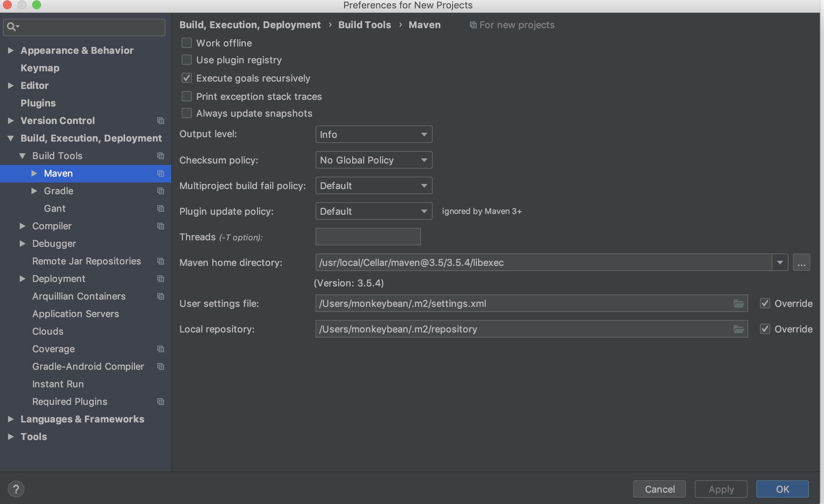Expand the Tools section arrow

point(11,437)
